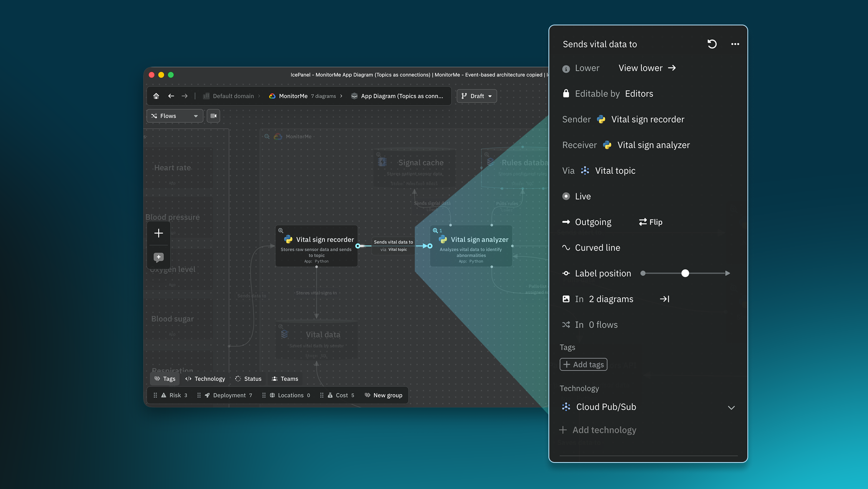Image resolution: width=868 pixels, height=489 pixels.
Task: Click the reset history icon in panel header
Action: tap(712, 44)
